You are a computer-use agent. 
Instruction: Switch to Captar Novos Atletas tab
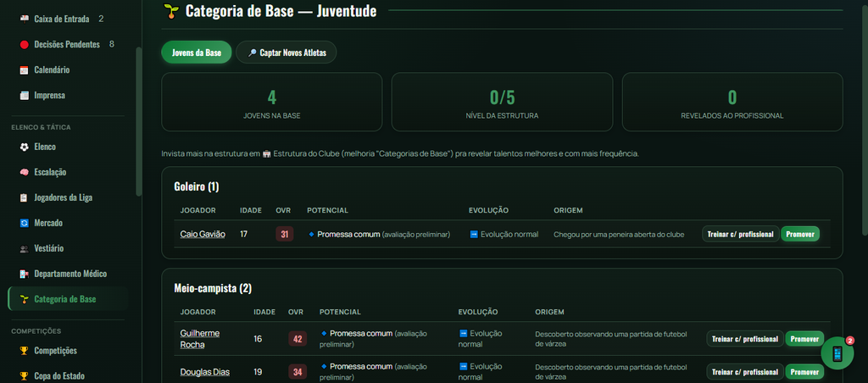pyautogui.click(x=287, y=53)
